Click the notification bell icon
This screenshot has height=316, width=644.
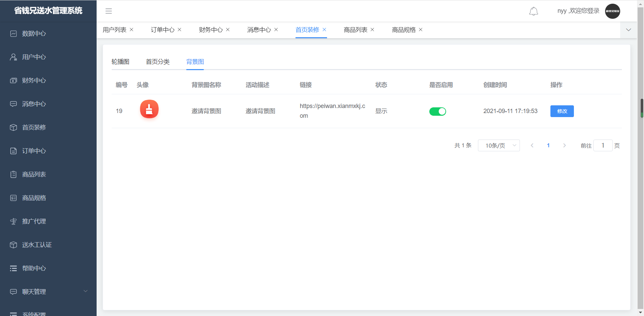click(533, 11)
